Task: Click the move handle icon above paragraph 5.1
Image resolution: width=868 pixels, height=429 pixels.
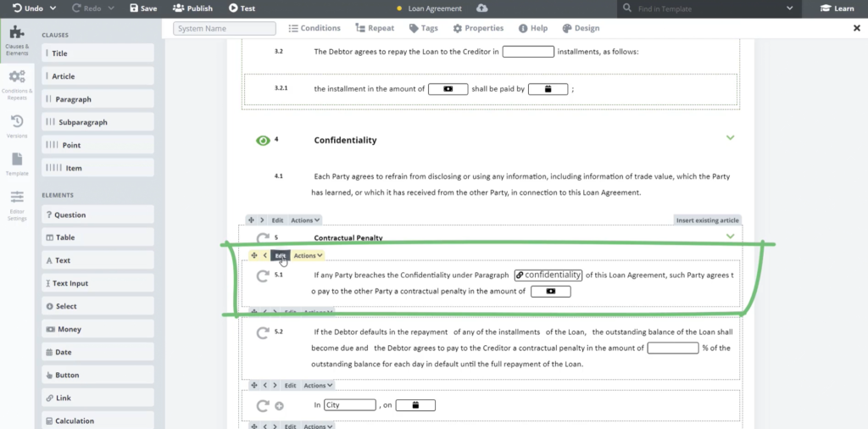Action: pyautogui.click(x=254, y=255)
